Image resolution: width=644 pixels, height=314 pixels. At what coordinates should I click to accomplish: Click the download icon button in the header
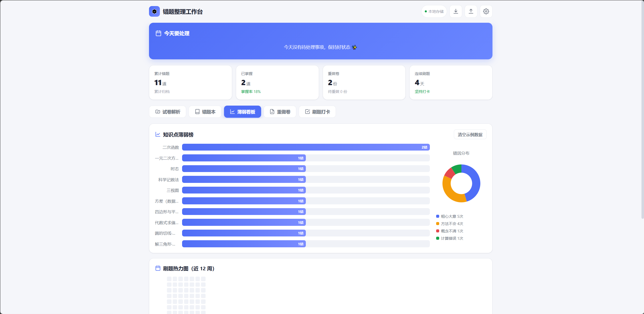(x=456, y=11)
